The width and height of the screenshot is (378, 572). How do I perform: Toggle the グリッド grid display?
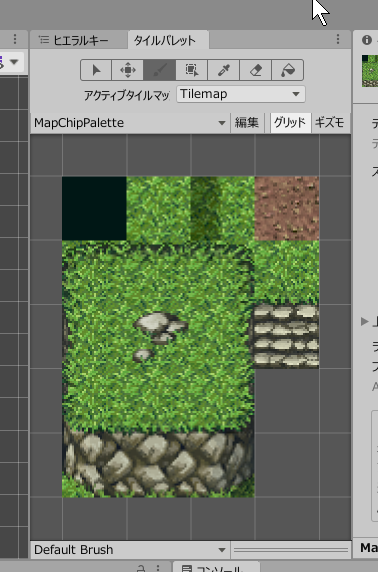290,123
